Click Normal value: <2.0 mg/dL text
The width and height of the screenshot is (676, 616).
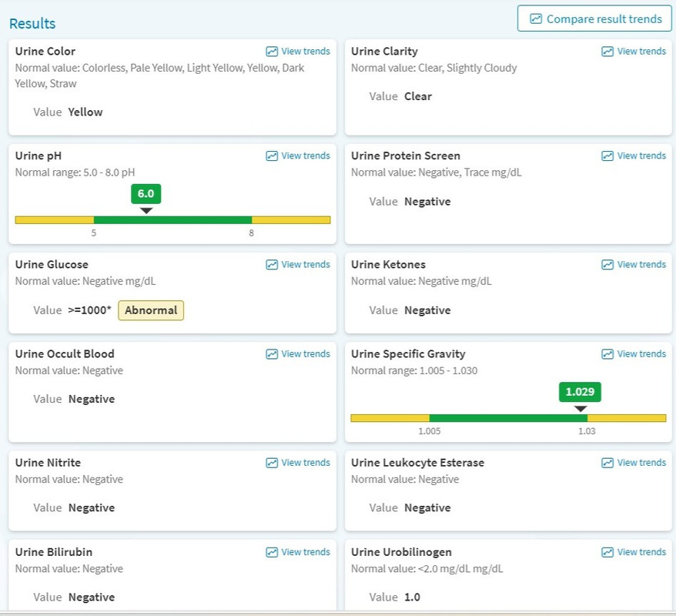tap(427, 569)
